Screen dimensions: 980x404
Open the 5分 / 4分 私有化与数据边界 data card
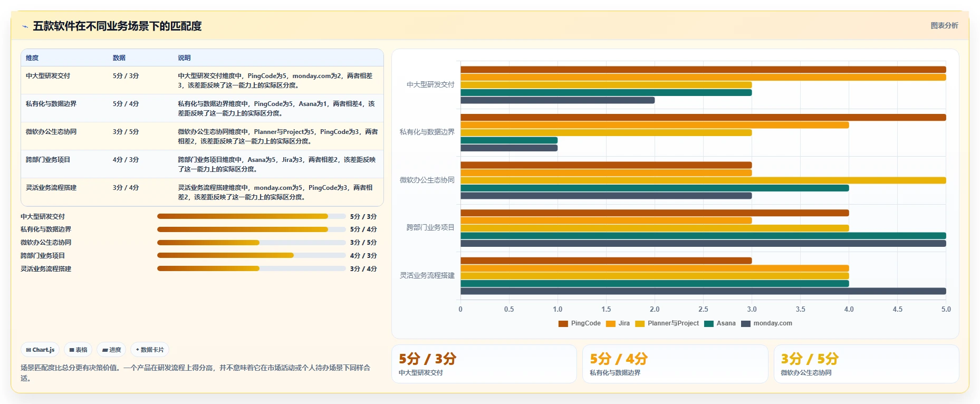(x=675, y=364)
